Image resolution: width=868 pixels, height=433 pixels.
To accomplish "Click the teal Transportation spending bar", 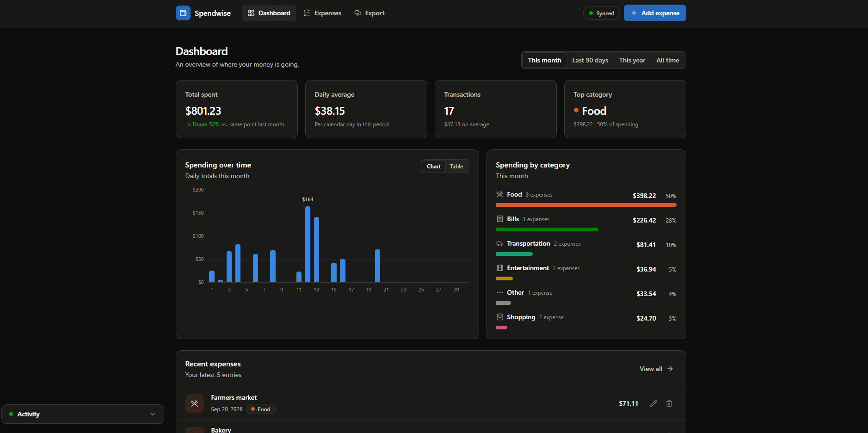I will coord(514,254).
